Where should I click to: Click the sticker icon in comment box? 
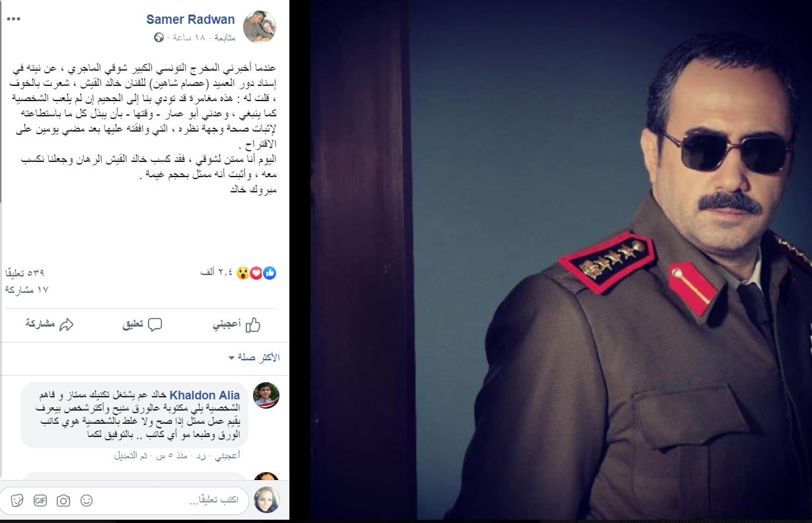coord(18,500)
